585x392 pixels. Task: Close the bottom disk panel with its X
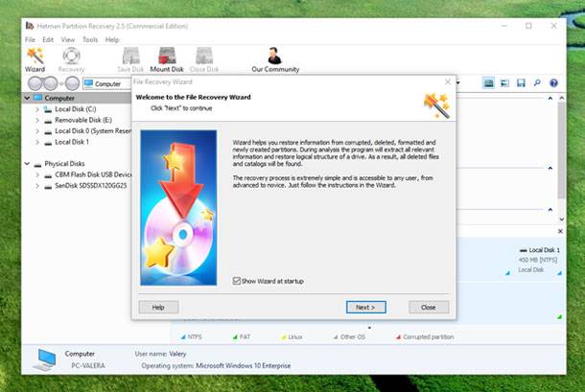560,231
